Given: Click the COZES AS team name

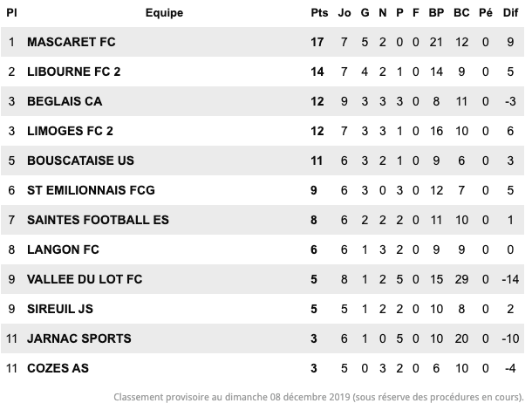Looking at the screenshot, I should (58, 368).
